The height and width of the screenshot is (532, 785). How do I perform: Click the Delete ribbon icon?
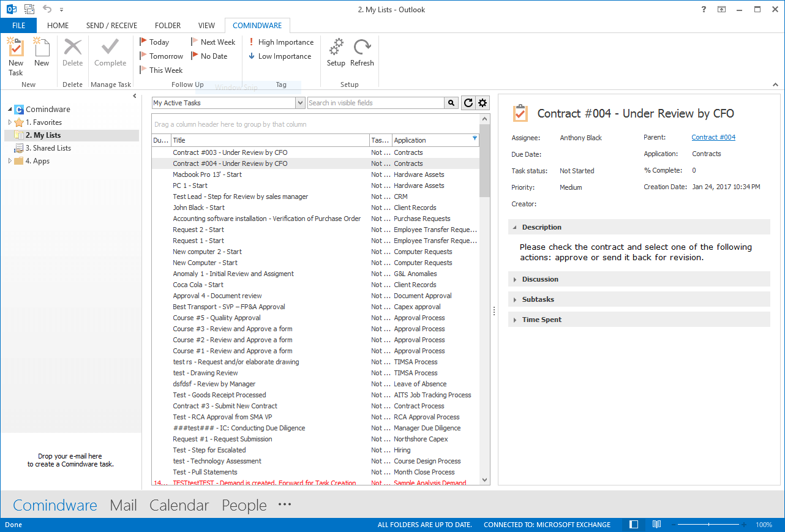73,47
